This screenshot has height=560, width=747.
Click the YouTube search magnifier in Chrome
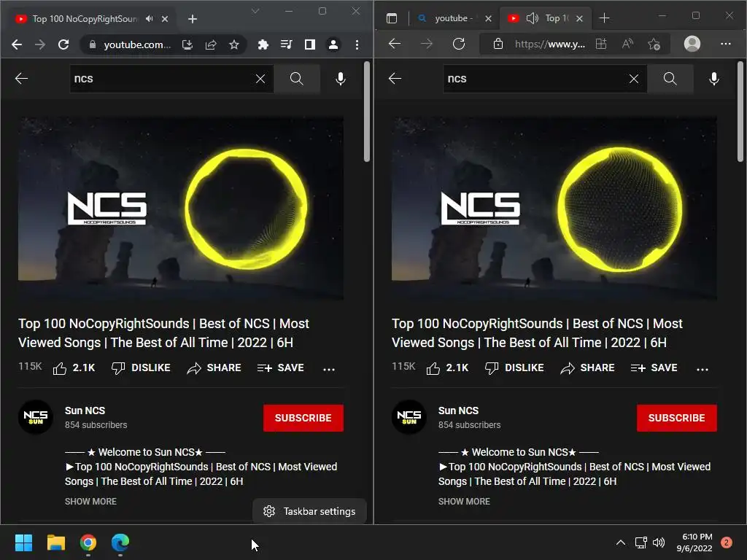[296, 79]
